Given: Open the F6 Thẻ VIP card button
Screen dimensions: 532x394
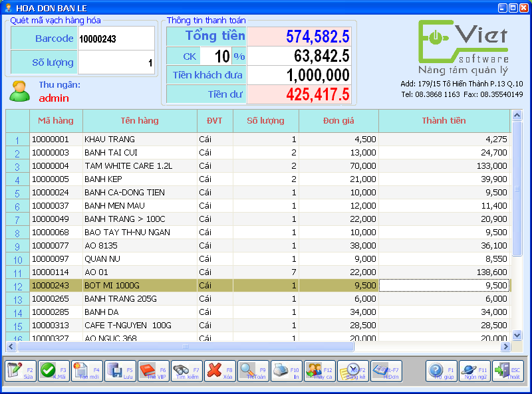Looking at the screenshot, I should tap(154, 371).
